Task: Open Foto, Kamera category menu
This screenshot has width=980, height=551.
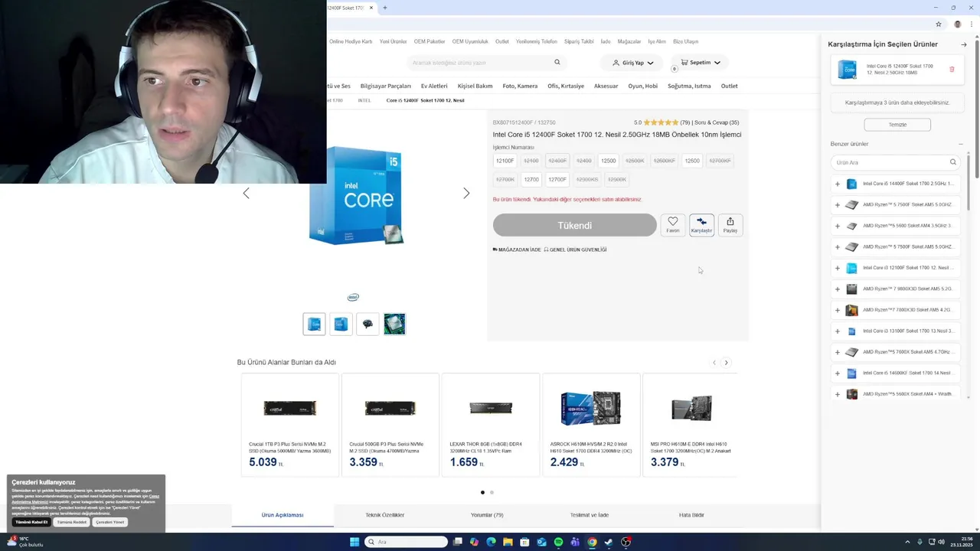Action: click(520, 86)
